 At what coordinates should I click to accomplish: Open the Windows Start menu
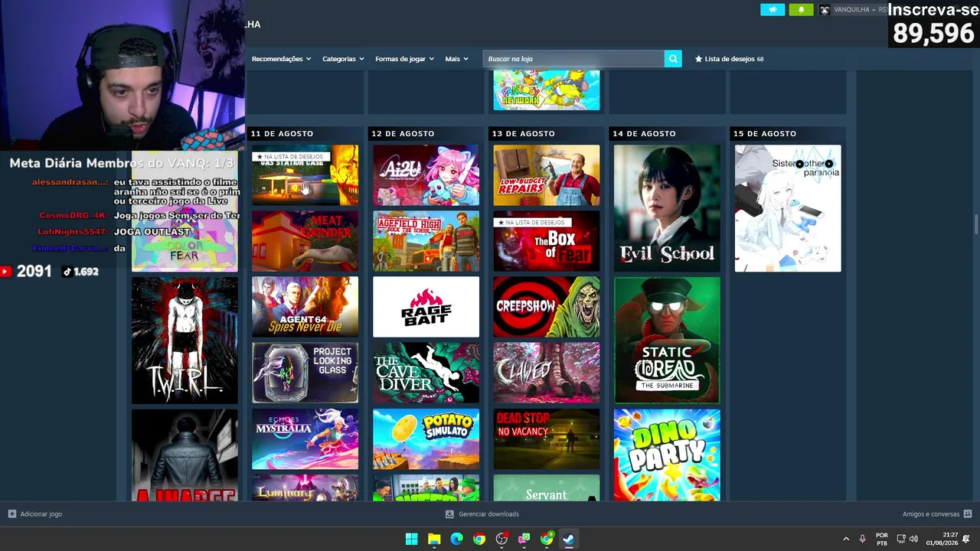pyautogui.click(x=411, y=539)
